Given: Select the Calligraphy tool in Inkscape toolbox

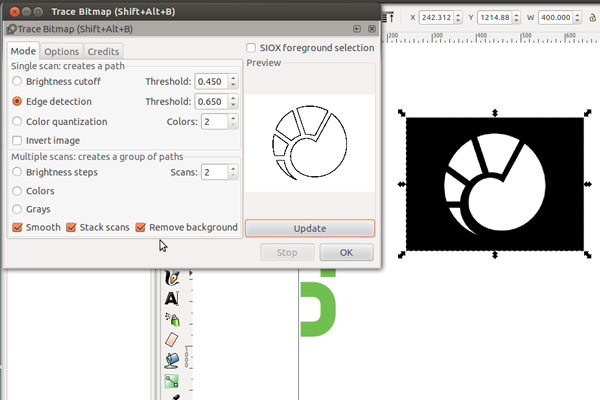Looking at the screenshot, I should pos(172,278).
